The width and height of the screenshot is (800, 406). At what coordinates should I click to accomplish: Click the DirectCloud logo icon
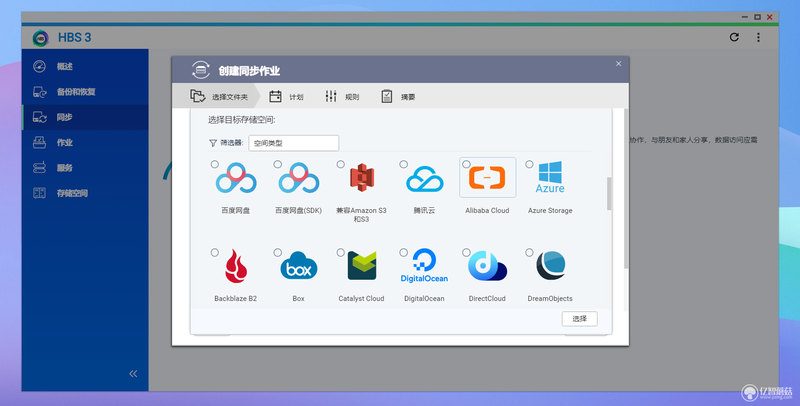click(x=487, y=266)
